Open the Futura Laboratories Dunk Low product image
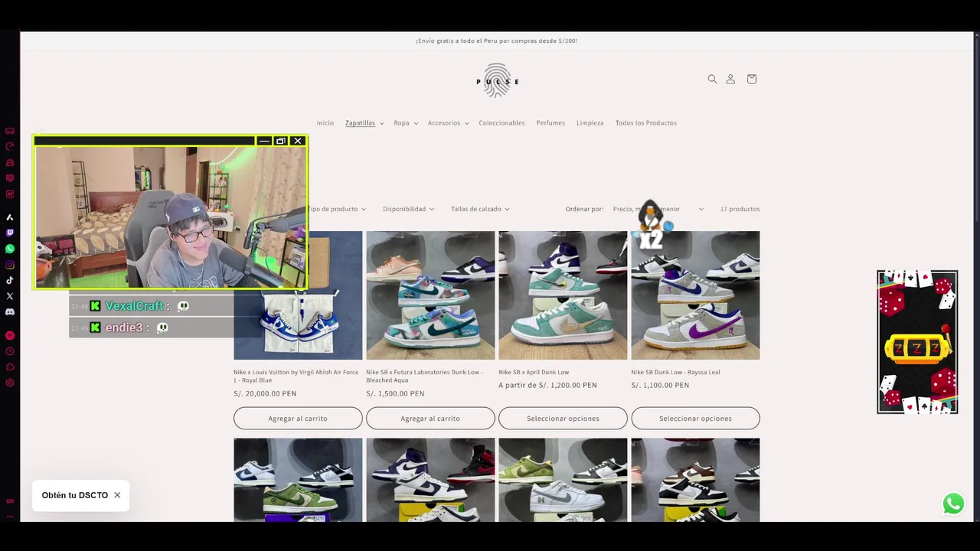 430,295
